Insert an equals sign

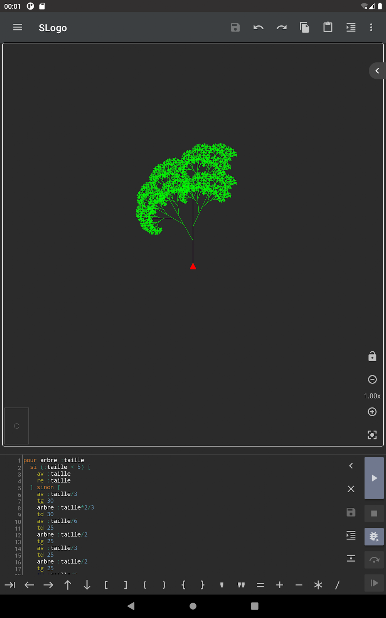260,585
